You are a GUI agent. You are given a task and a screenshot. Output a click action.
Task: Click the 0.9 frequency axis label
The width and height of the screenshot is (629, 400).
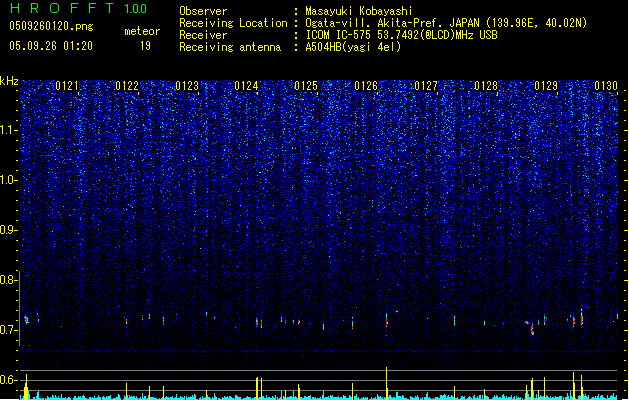pos(9,230)
